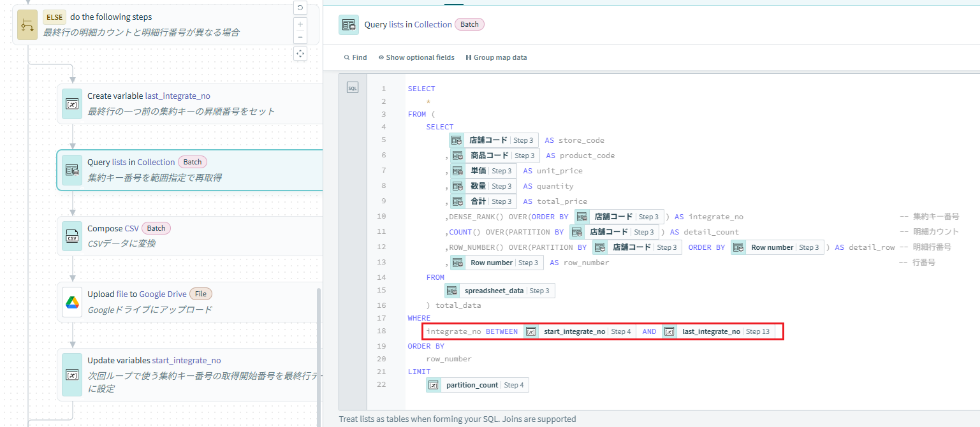Click row_number text on line 20

(x=449, y=359)
